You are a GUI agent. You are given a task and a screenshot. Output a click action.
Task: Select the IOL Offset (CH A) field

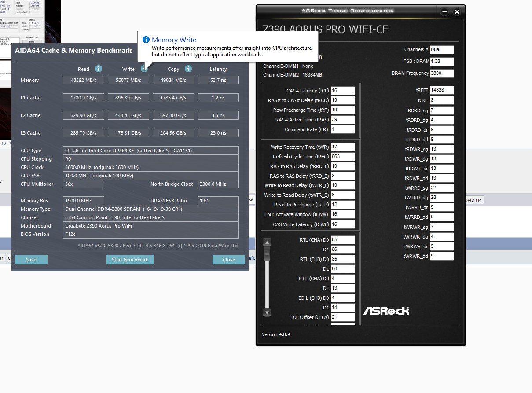(343, 317)
